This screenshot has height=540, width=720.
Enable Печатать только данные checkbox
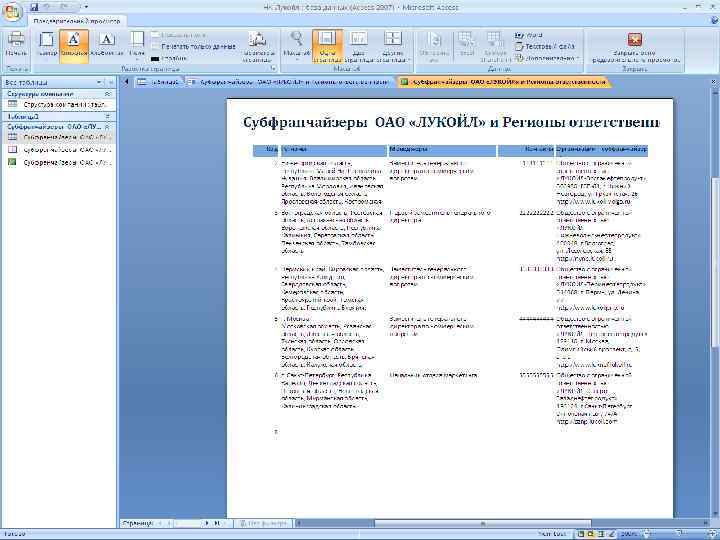pyautogui.click(x=155, y=46)
